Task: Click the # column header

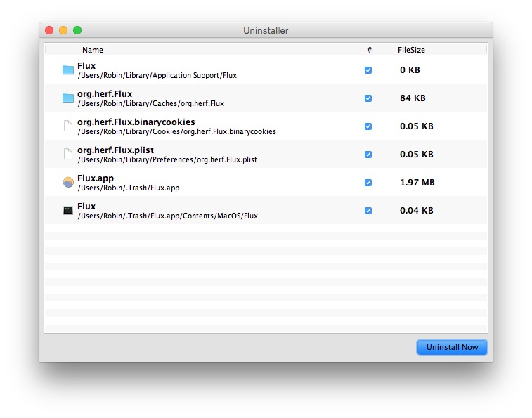Action: [x=369, y=50]
